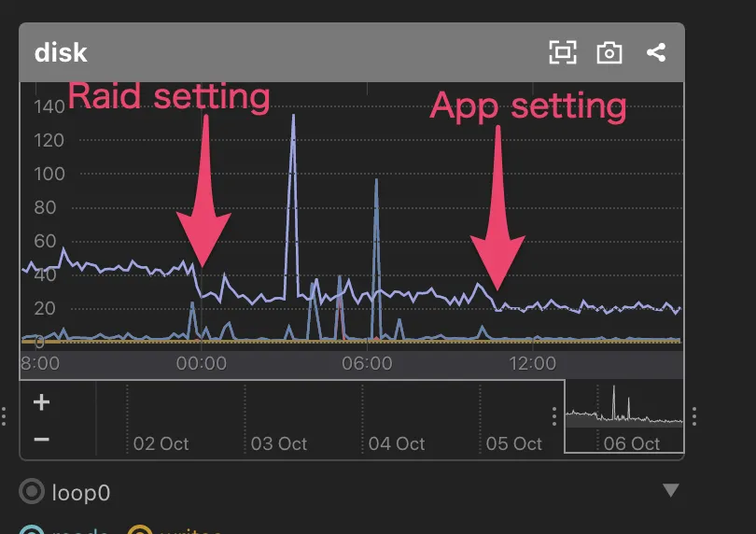This screenshot has height=534, width=756.
Task: Click the Raid setting annotation label
Action: point(169,95)
